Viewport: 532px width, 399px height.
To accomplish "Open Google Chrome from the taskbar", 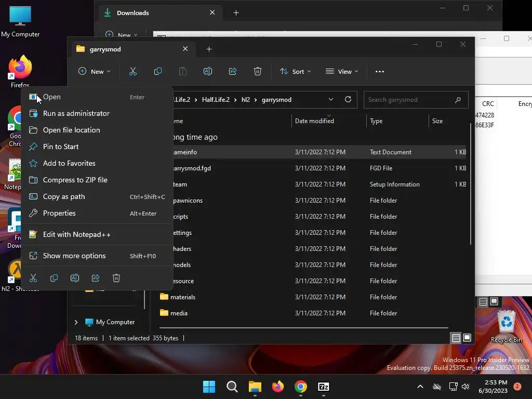I will pyautogui.click(x=301, y=387).
